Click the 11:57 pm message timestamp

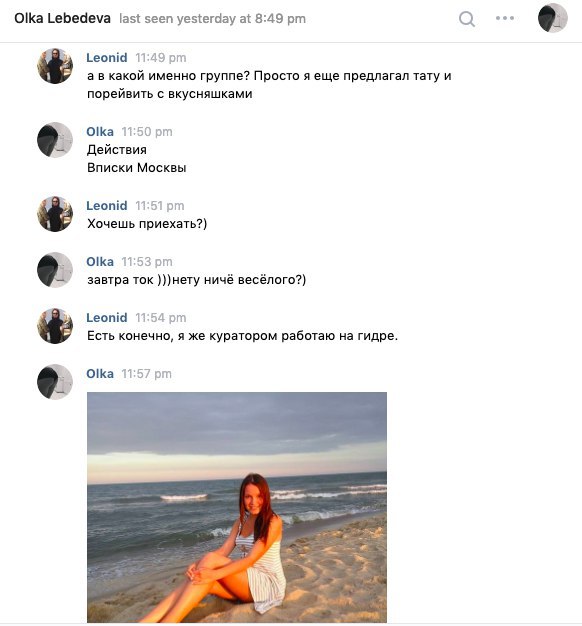[146, 374]
